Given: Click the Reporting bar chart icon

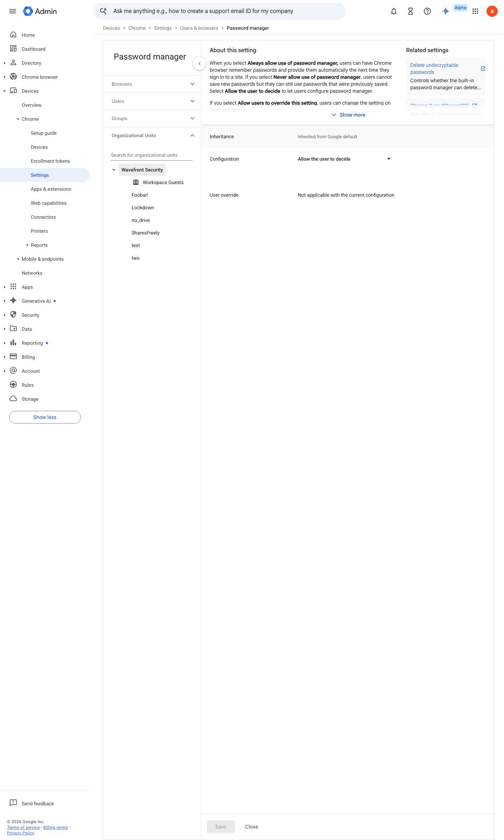Looking at the screenshot, I should tap(13, 343).
